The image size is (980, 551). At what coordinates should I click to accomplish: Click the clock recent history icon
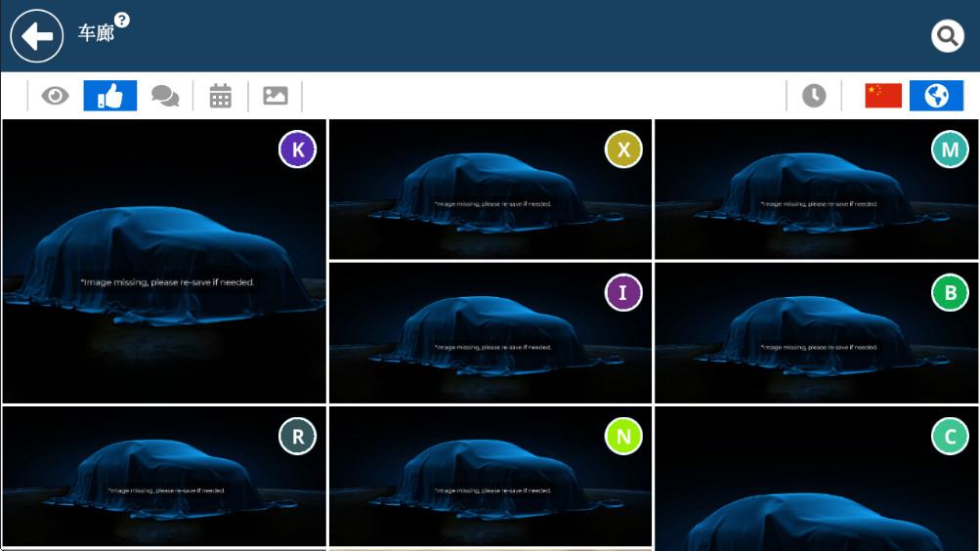(814, 96)
